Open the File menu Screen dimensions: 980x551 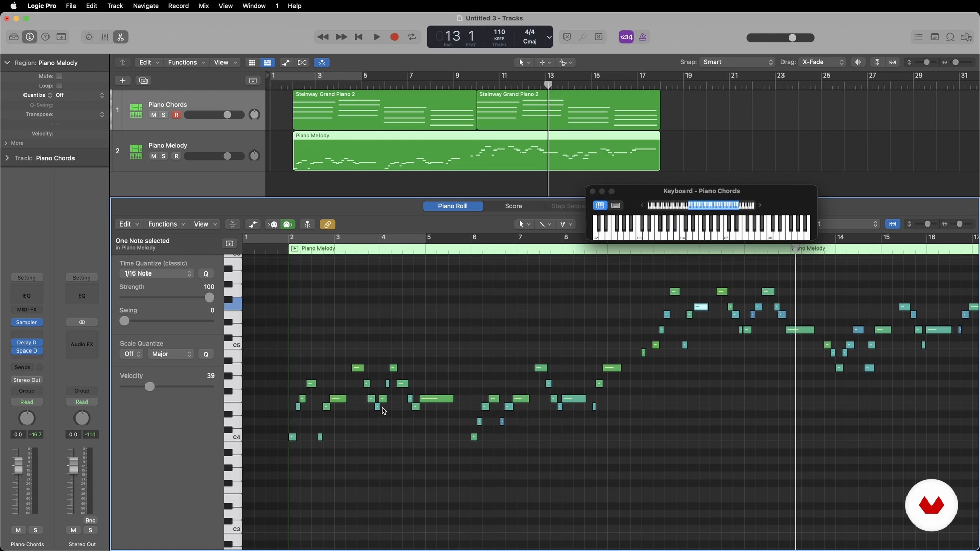coord(71,6)
